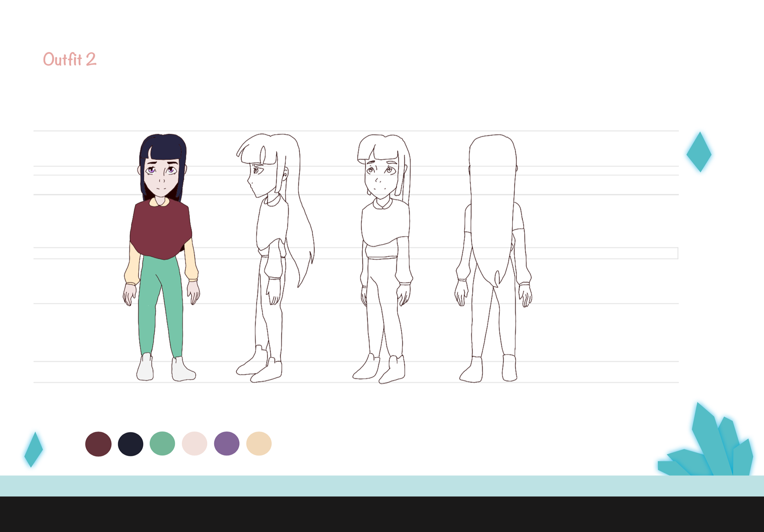Choose the pale pink skin swatch
The height and width of the screenshot is (532, 764).
tap(195, 443)
